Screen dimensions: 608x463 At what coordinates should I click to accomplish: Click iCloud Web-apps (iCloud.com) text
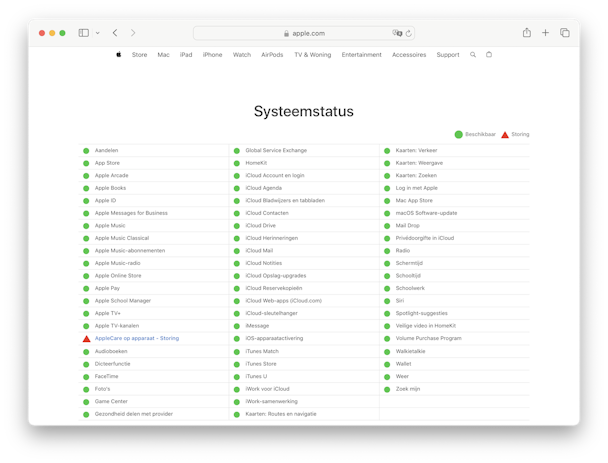point(283,301)
